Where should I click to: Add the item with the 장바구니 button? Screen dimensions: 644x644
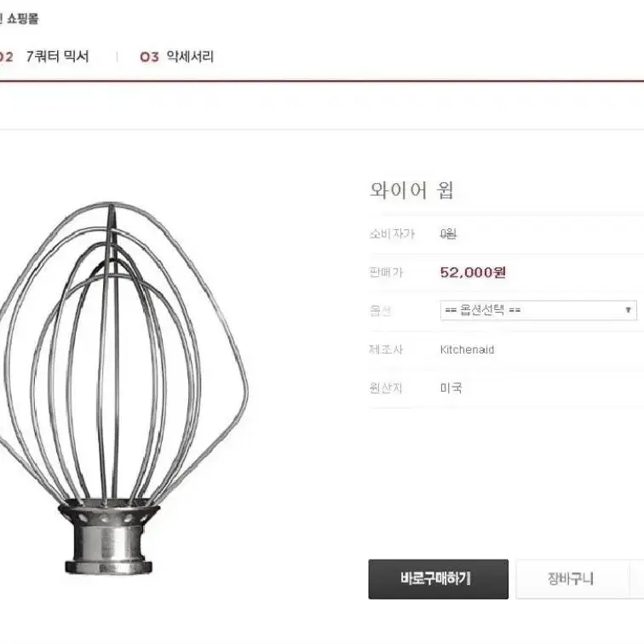572,578
